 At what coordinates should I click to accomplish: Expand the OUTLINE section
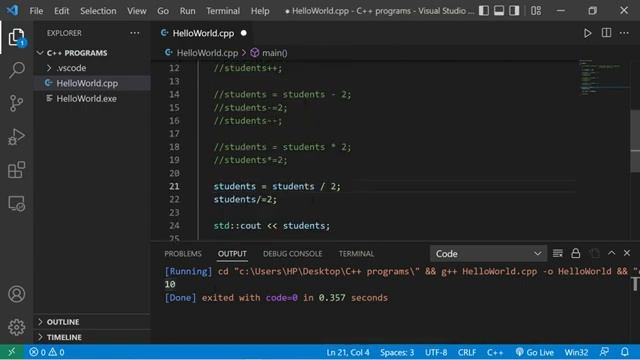point(63,322)
